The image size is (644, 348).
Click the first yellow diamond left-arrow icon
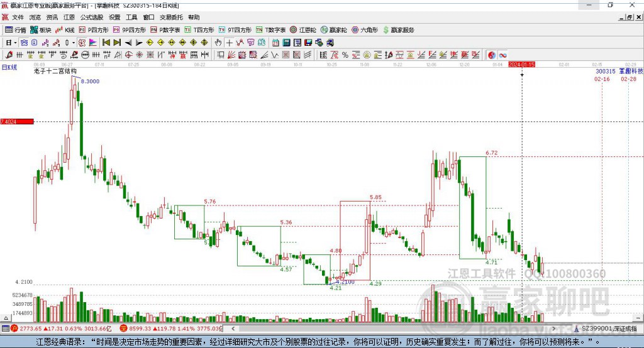150,43
